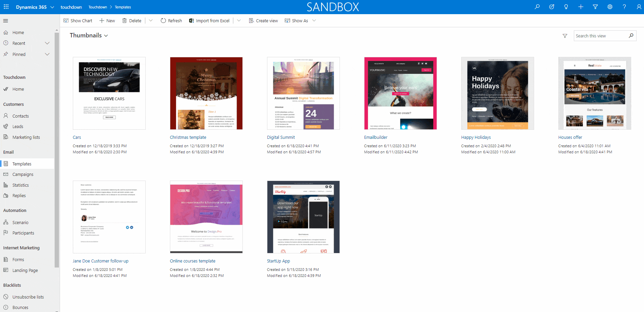The width and height of the screenshot is (644, 312).
Task: Expand the Recent section in sidebar
Action: [x=47, y=43]
